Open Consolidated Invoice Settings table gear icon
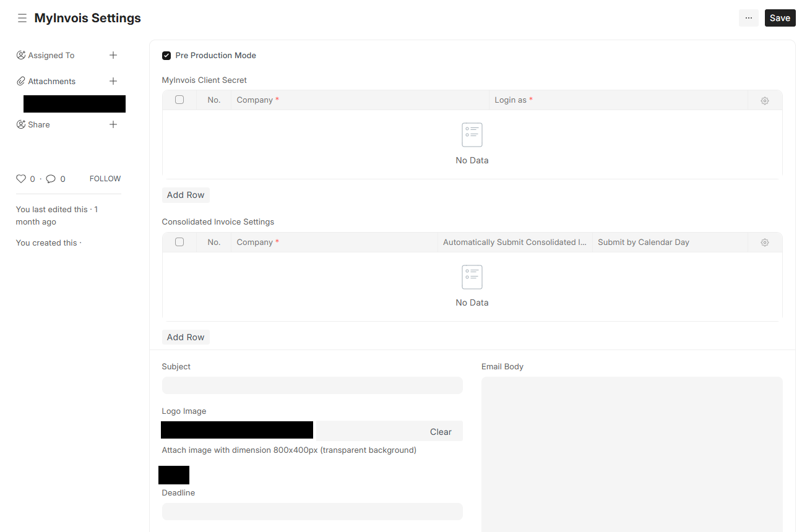The image size is (802, 532). pyautogui.click(x=765, y=242)
